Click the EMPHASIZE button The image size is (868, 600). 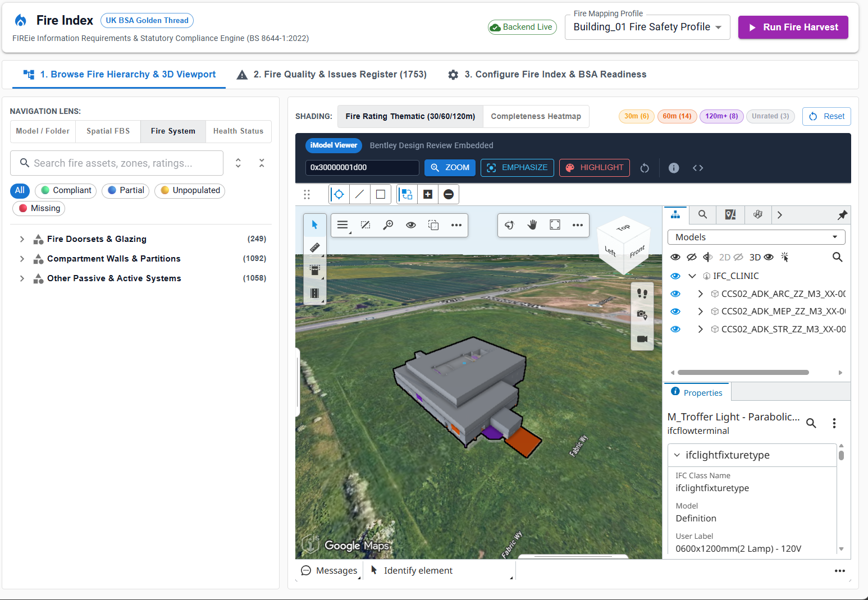click(x=517, y=168)
